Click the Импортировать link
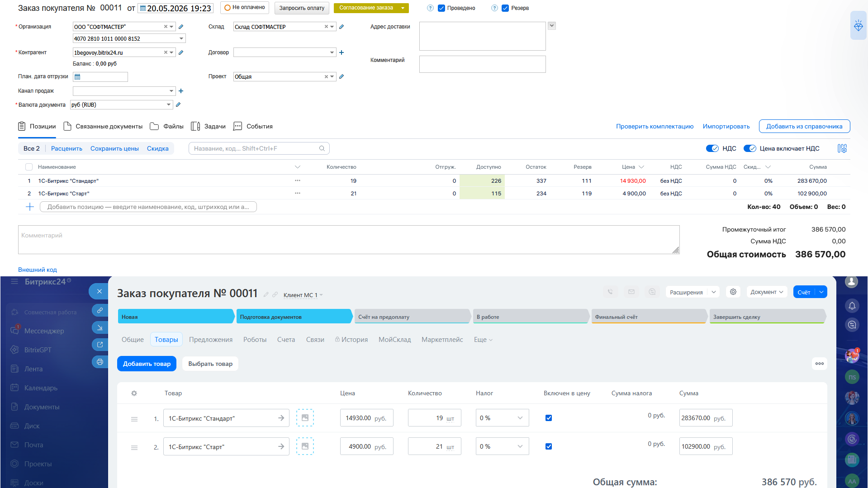The width and height of the screenshot is (868, 488). [726, 126]
